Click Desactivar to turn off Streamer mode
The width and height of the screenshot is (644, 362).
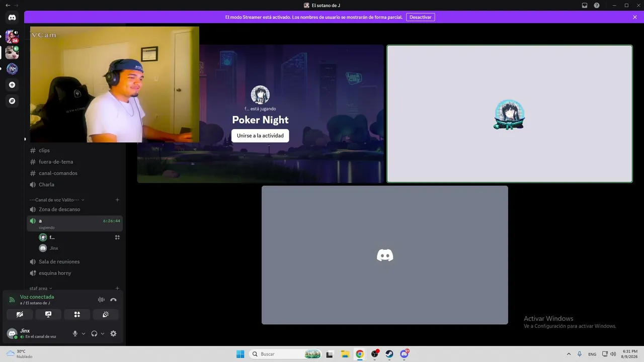[421, 17]
